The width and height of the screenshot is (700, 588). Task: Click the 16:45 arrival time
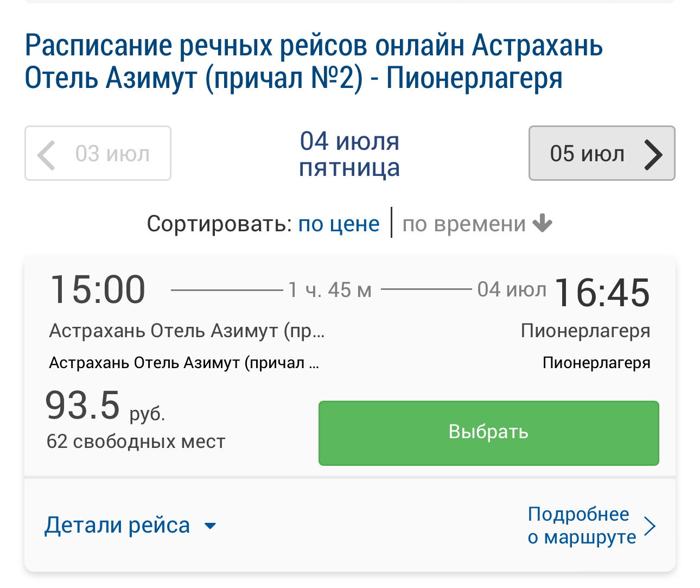tap(602, 292)
